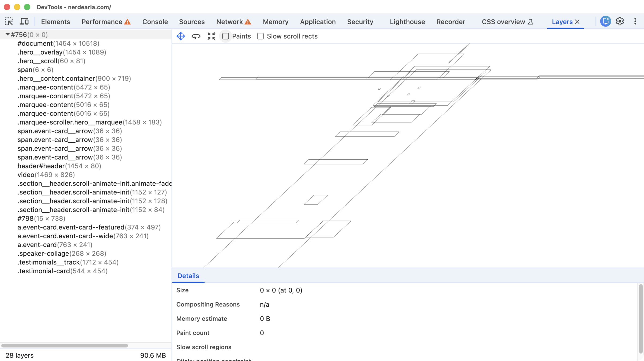Select the pan mode tool icon
Image resolution: width=644 pixels, height=361 pixels.
181,36
